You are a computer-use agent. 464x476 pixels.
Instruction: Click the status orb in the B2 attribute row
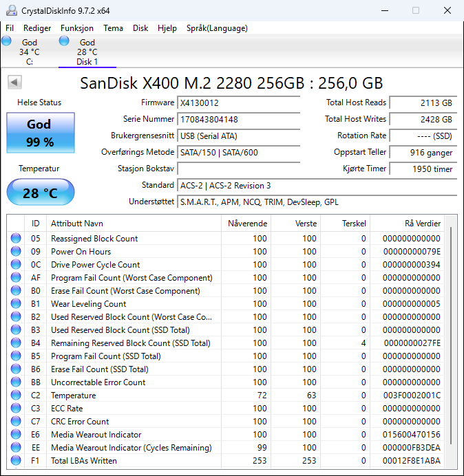16,316
